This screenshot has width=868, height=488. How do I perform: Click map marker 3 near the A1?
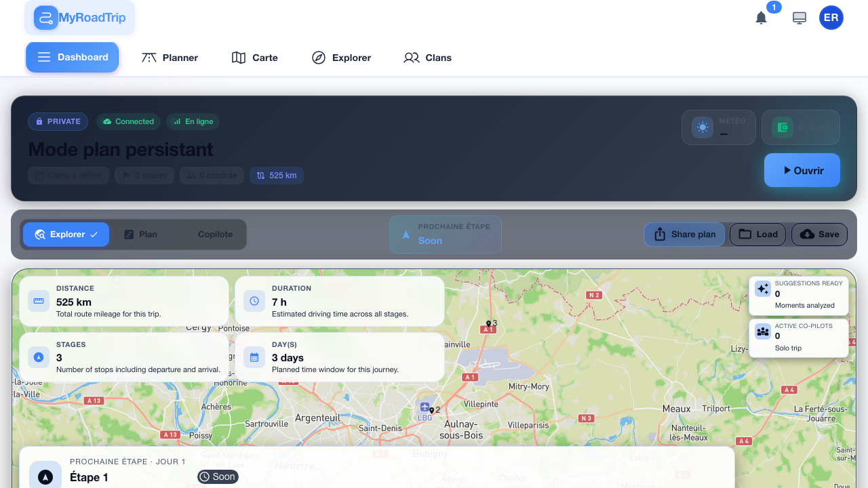pos(488,324)
